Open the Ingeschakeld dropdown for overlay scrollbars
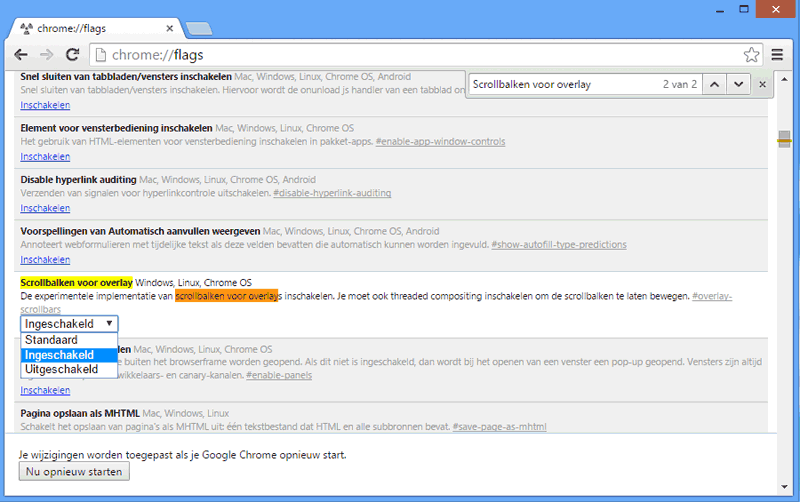Viewport: 800px width, 502px height. coord(69,324)
